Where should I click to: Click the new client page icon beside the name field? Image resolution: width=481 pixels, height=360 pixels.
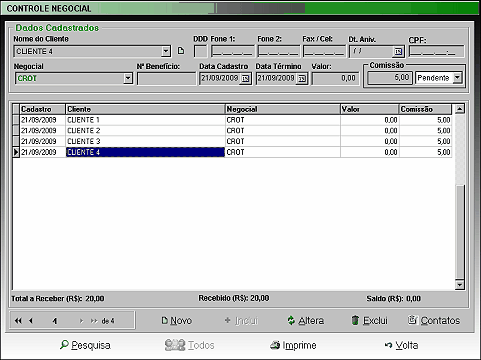(181, 51)
